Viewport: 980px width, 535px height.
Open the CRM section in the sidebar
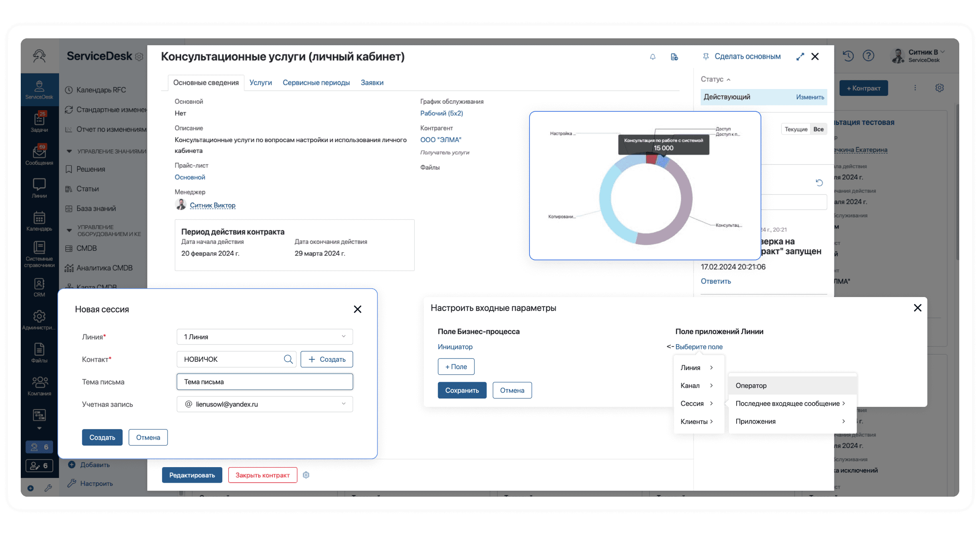point(39,287)
